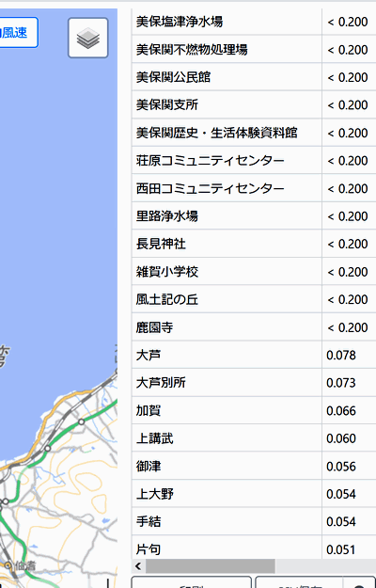Open the map layers switcher icon

88,38
